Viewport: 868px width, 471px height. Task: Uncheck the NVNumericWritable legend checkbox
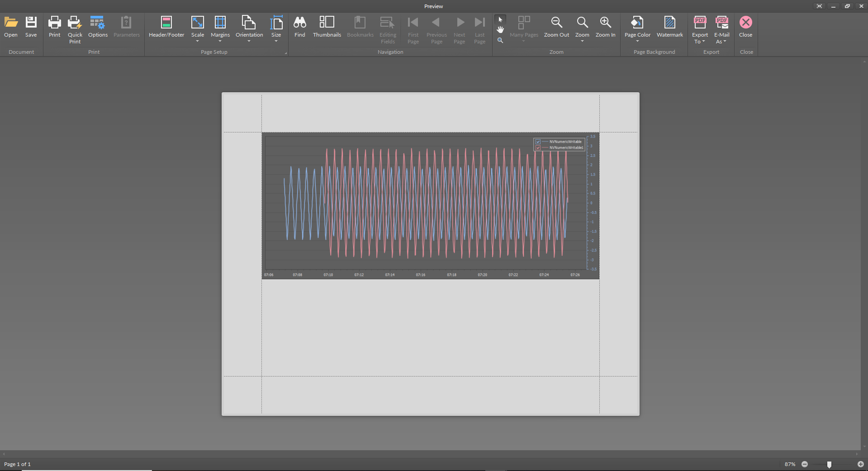[x=538, y=141]
